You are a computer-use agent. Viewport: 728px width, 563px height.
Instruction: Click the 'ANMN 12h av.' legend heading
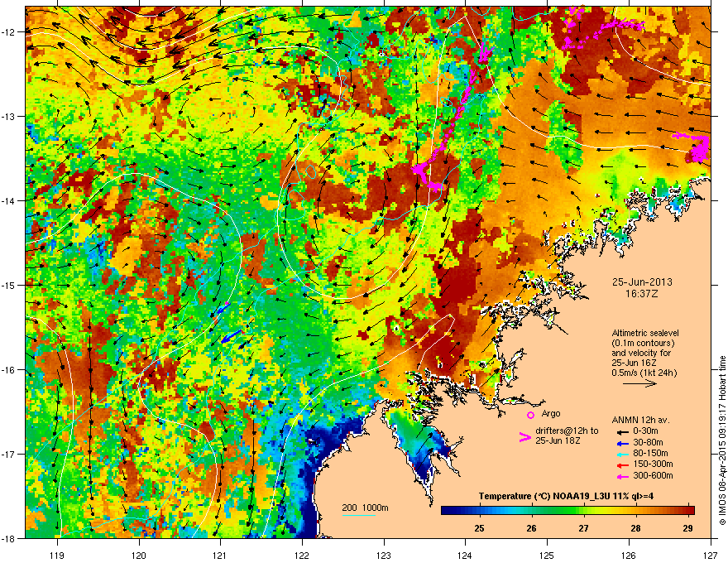pos(640,420)
